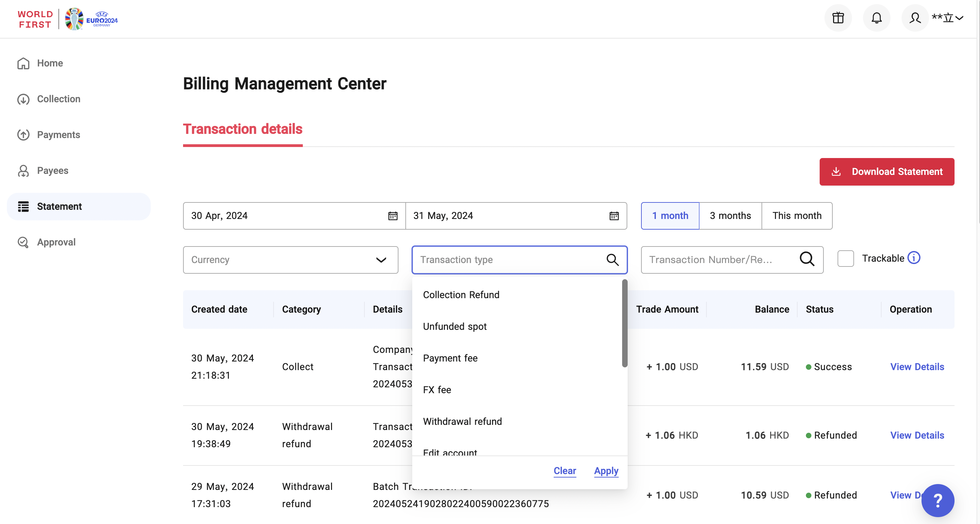Click the Home sidebar icon
Image resolution: width=980 pixels, height=524 pixels.
coord(23,63)
